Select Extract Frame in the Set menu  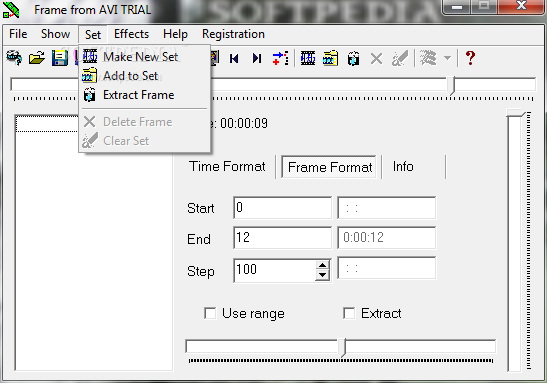click(x=144, y=95)
